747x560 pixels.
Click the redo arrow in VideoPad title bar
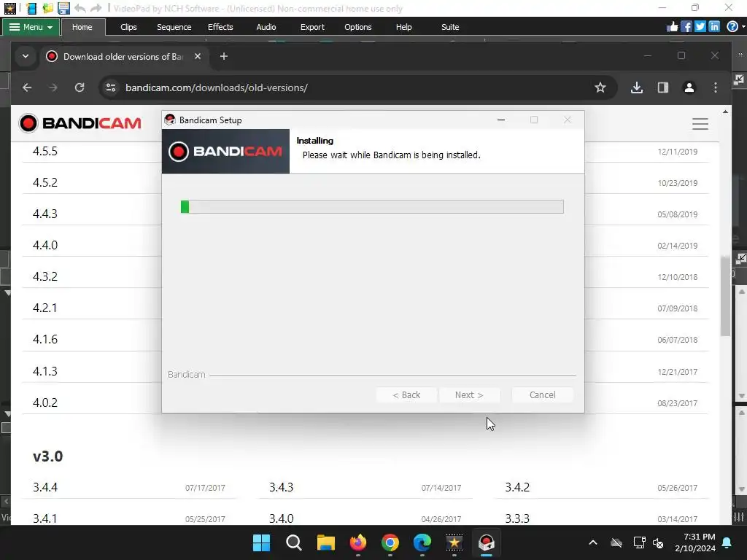coord(96,8)
